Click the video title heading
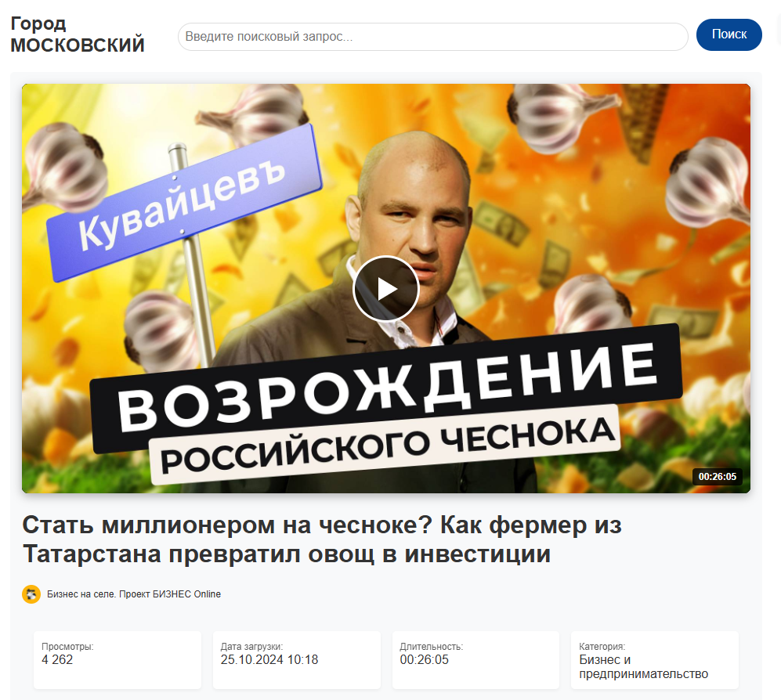Image resolution: width=781 pixels, height=700 pixels. tap(322, 539)
